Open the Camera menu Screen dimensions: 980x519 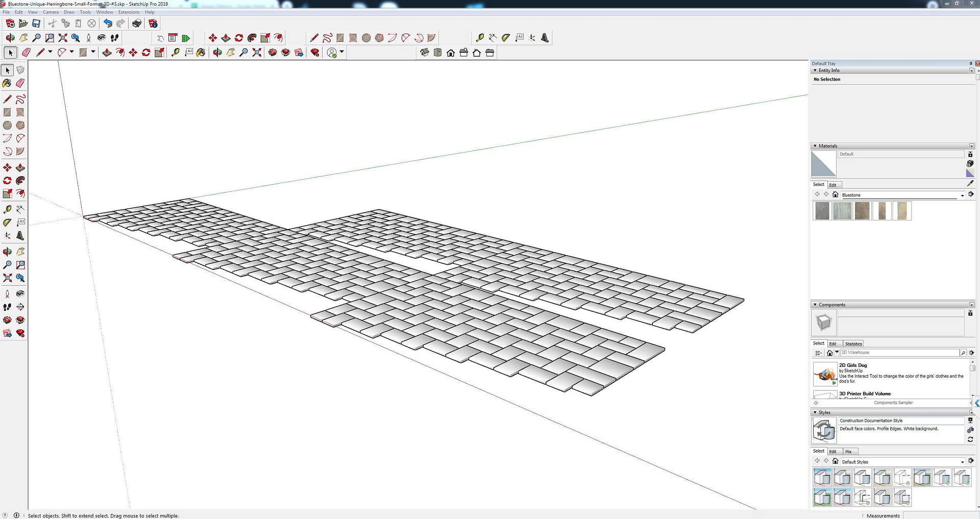[x=51, y=12]
